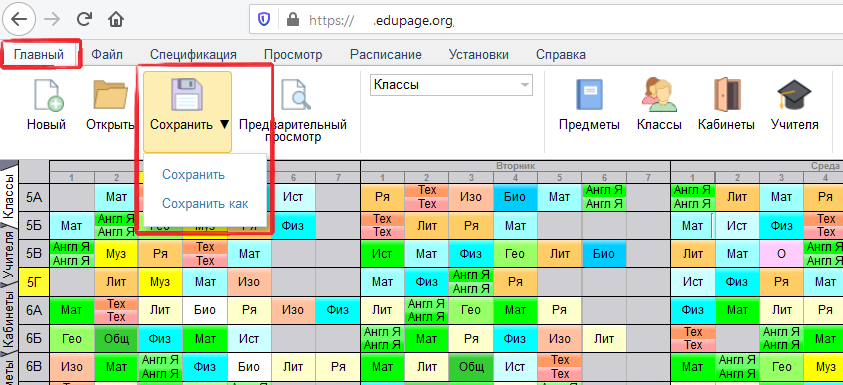This screenshot has height=385, width=843.
Task: Open the Установки tab
Action: pos(478,54)
